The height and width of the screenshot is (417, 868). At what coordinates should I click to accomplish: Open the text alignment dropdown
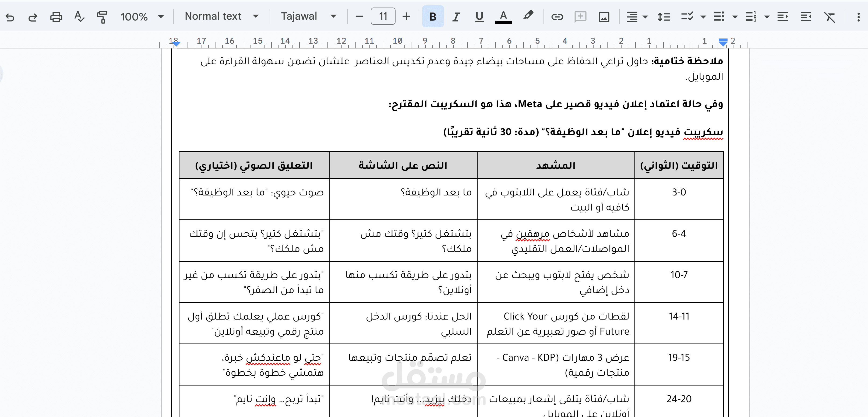click(637, 17)
